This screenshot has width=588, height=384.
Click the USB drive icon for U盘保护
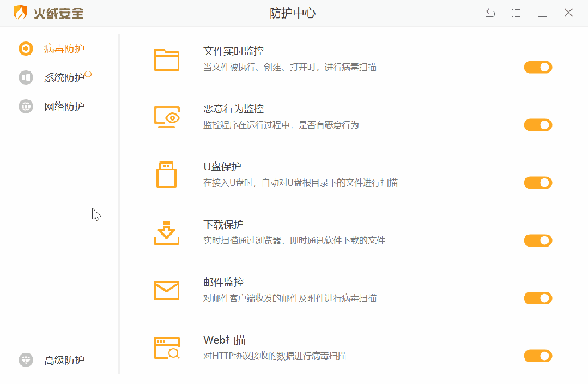pos(167,175)
